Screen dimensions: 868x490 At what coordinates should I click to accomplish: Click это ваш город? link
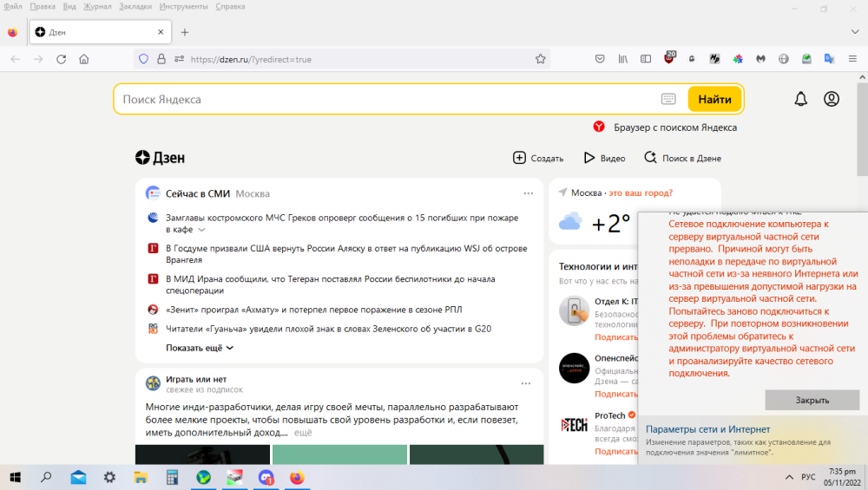[x=641, y=193]
